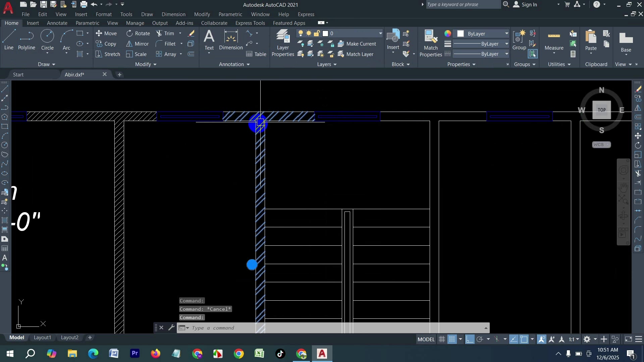The height and width of the screenshot is (362, 644).
Task: Open Layer Properties manager
Action: (x=283, y=43)
